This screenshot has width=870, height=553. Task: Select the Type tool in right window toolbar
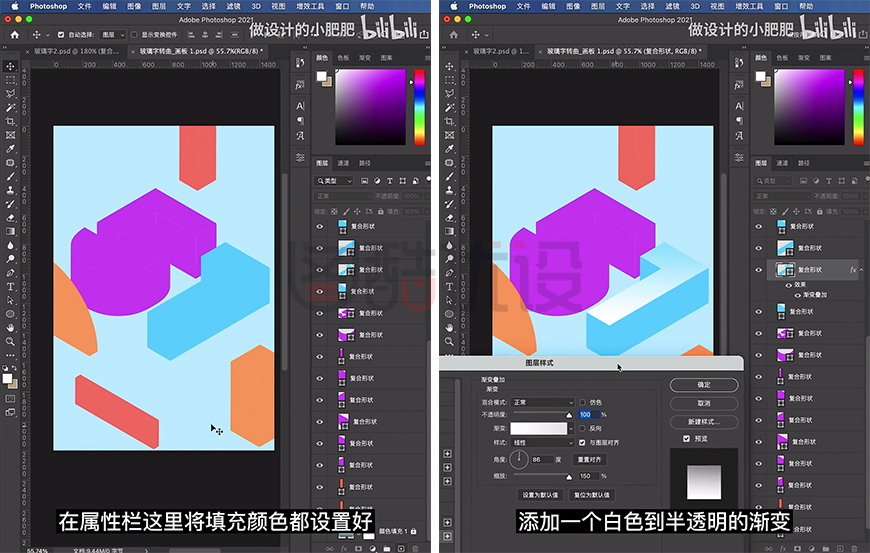pos(449,287)
